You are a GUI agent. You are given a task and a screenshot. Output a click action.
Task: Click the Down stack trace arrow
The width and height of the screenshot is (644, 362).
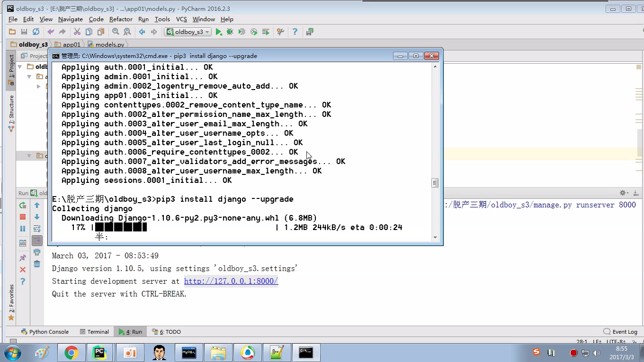point(37,217)
